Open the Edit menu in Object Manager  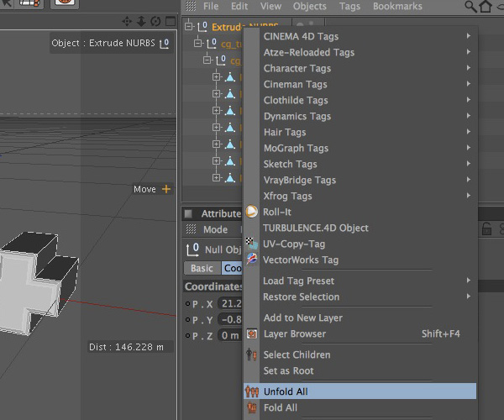click(239, 6)
